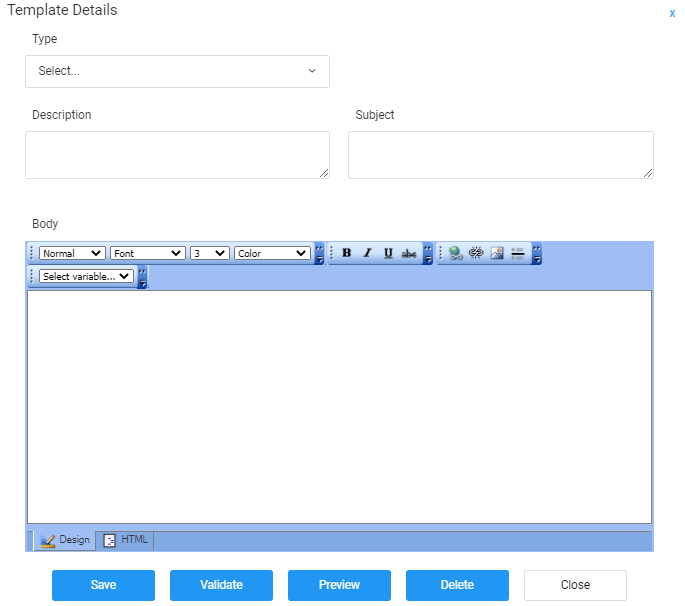685x606 pixels.
Task: Click the Preview button
Action: pyautogui.click(x=339, y=585)
